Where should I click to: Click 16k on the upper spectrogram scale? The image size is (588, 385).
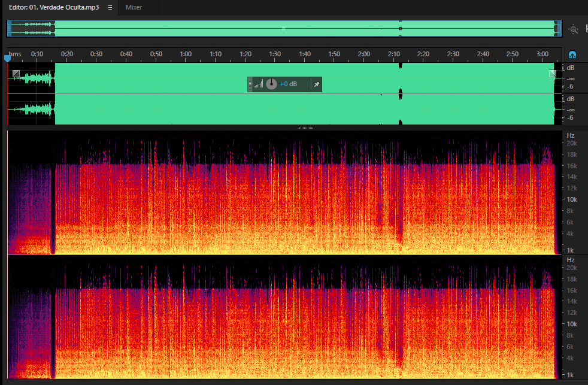coord(572,166)
